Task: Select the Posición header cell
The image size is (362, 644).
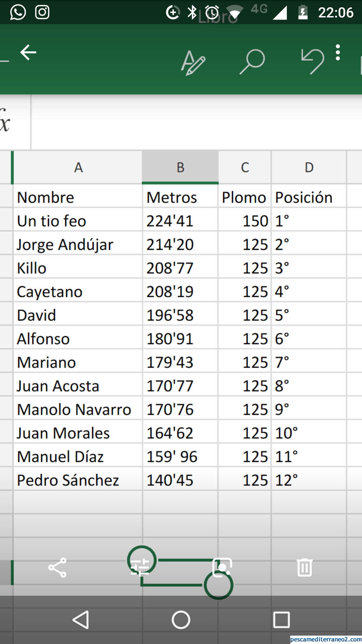Action: click(309, 197)
